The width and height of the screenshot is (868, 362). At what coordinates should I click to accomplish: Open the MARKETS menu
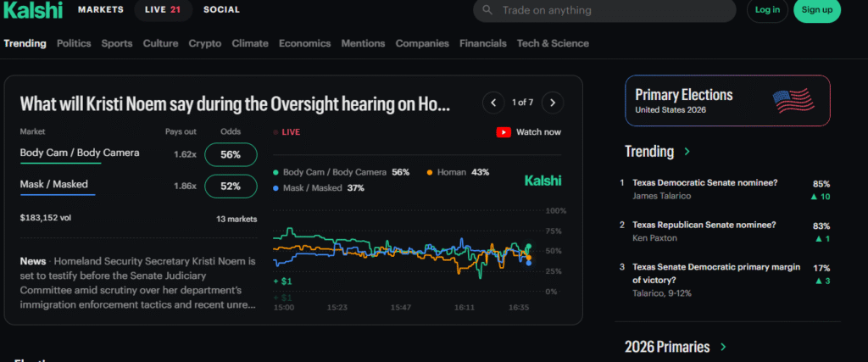coord(101,10)
